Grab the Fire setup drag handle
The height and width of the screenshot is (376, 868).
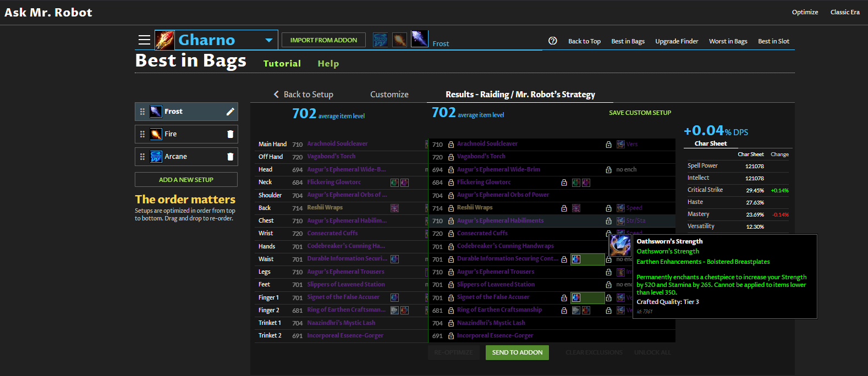tap(142, 134)
